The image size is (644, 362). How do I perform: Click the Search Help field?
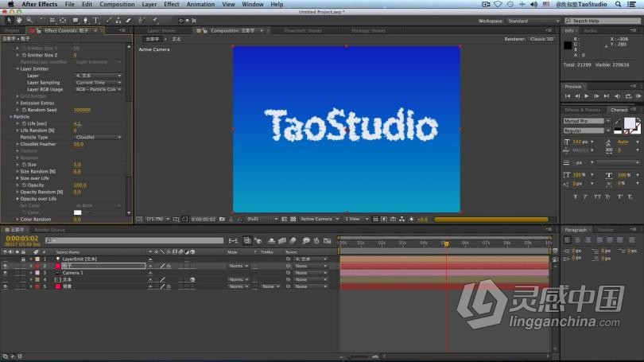[603, 21]
